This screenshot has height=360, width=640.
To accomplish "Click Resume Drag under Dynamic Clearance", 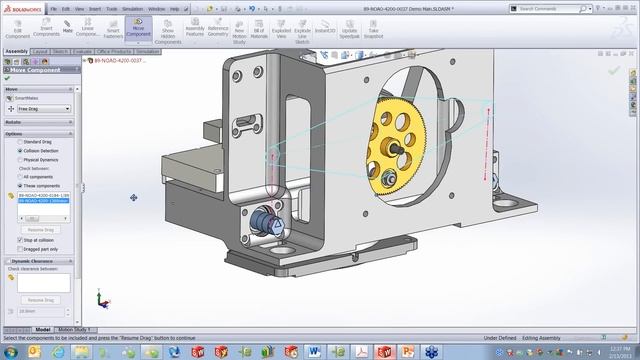I will point(41,300).
